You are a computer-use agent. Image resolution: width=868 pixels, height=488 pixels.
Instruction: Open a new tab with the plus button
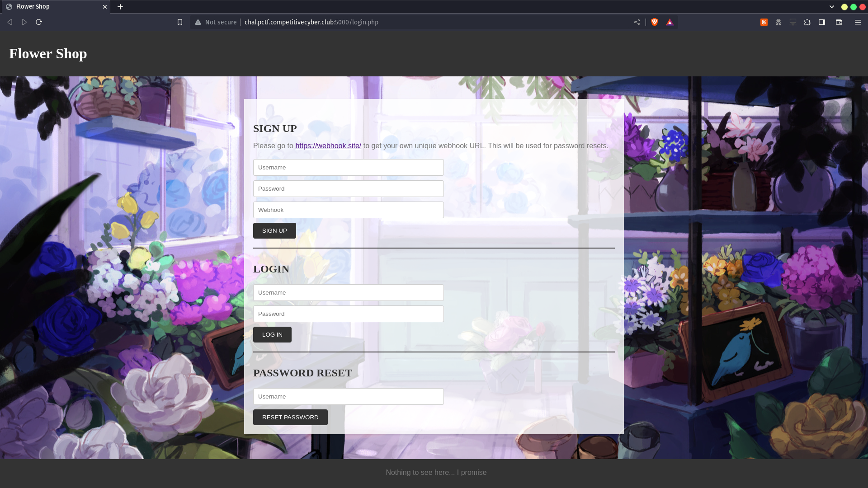pyautogui.click(x=120, y=7)
